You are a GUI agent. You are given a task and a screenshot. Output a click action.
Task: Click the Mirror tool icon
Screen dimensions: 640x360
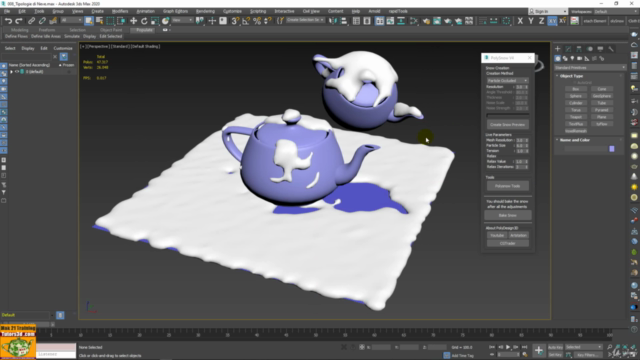[x=333, y=21]
